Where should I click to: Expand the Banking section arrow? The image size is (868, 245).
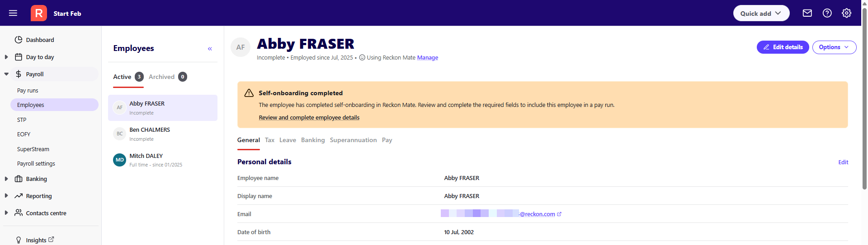pos(6,179)
